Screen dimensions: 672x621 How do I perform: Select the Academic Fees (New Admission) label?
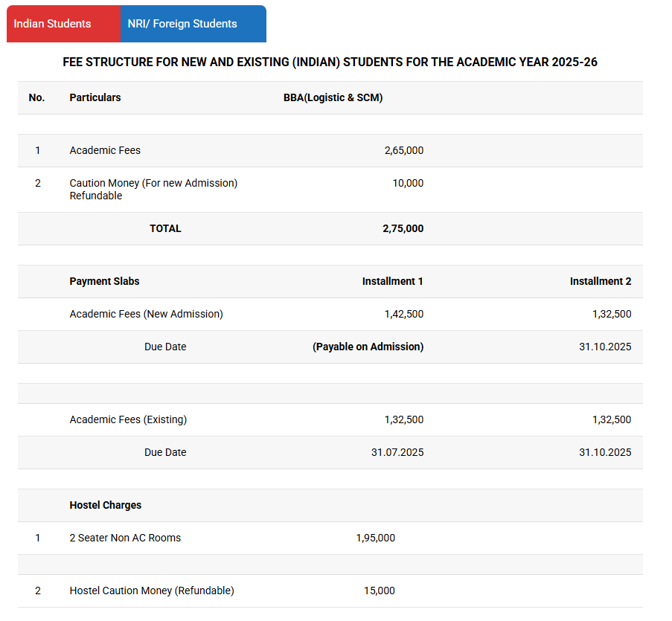(x=146, y=314)
